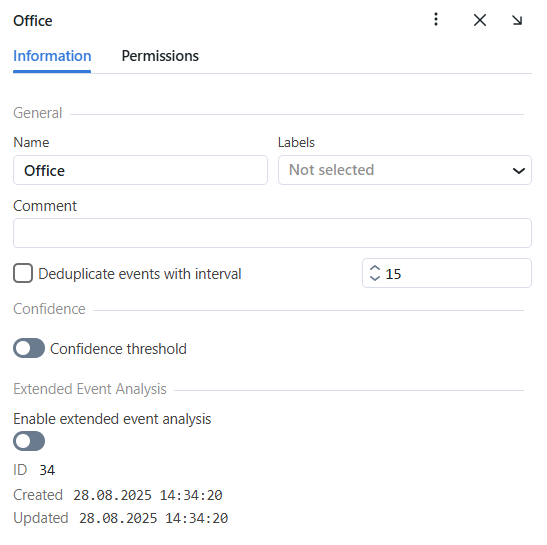
Task: Click the diagonal arrow collapse icon
Action: pyautogui.click(x=517, y=20)
